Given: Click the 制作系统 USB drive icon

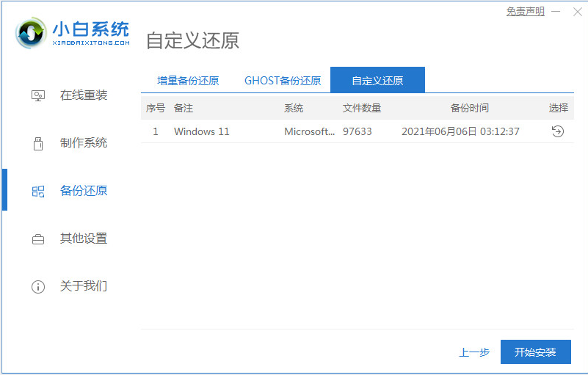Looking at the screenshot, I should click(38, 143).
